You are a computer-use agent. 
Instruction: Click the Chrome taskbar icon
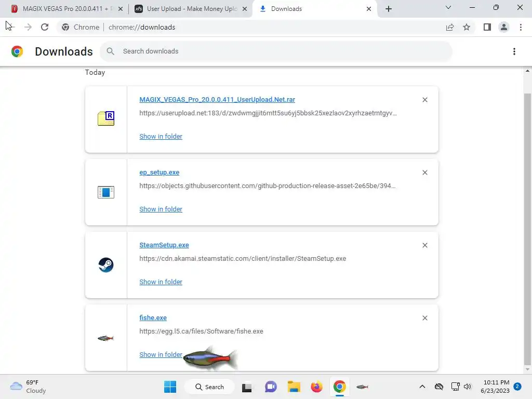click(339, 387)
